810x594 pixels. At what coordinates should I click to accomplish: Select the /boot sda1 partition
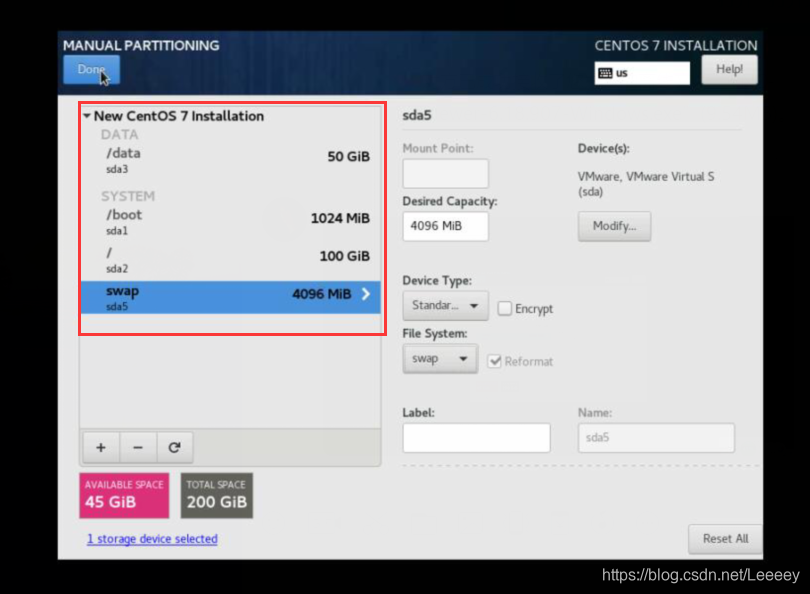[230, 222]
